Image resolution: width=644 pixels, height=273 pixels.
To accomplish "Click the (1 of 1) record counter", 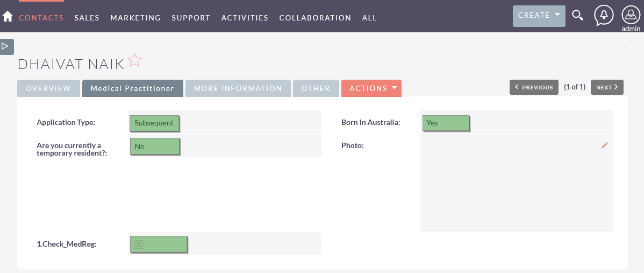I will 575,87.
